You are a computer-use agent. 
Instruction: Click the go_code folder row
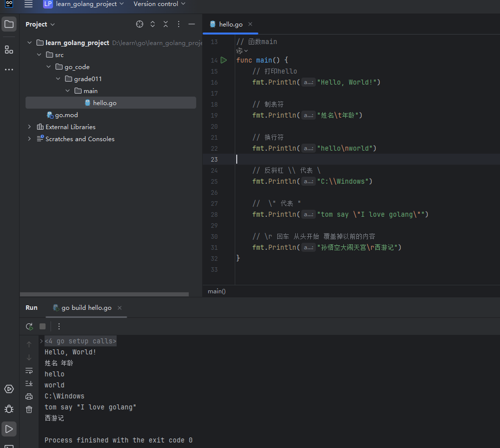point(111,67)
